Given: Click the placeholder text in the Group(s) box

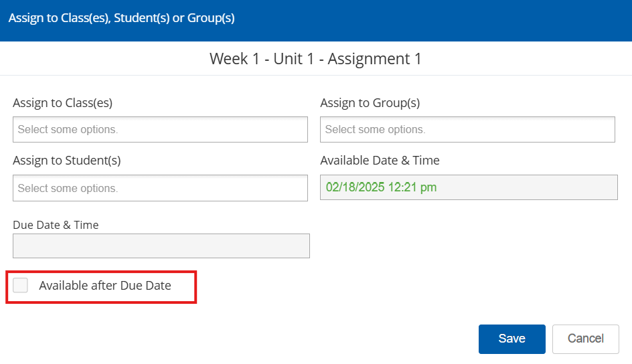Looking at the screenshot, I should click(375, 129).
